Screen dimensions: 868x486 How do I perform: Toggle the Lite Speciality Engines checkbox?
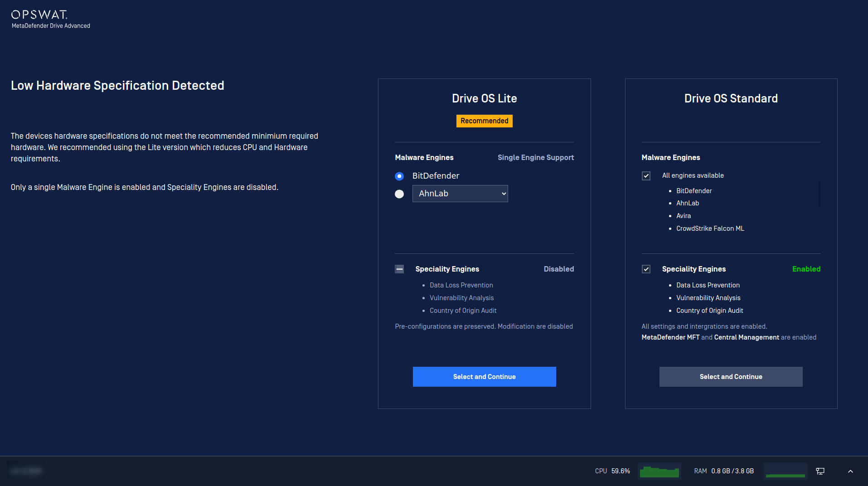click(399, 269)
